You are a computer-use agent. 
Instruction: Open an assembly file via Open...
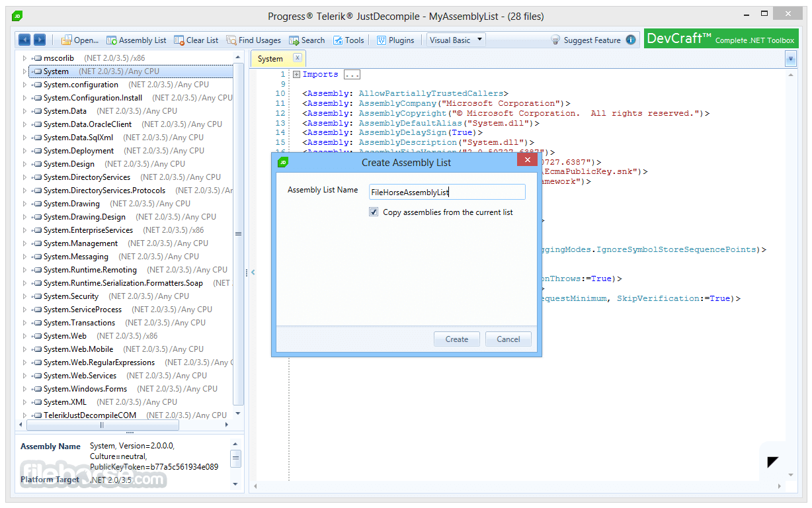(x=80, y=40)
